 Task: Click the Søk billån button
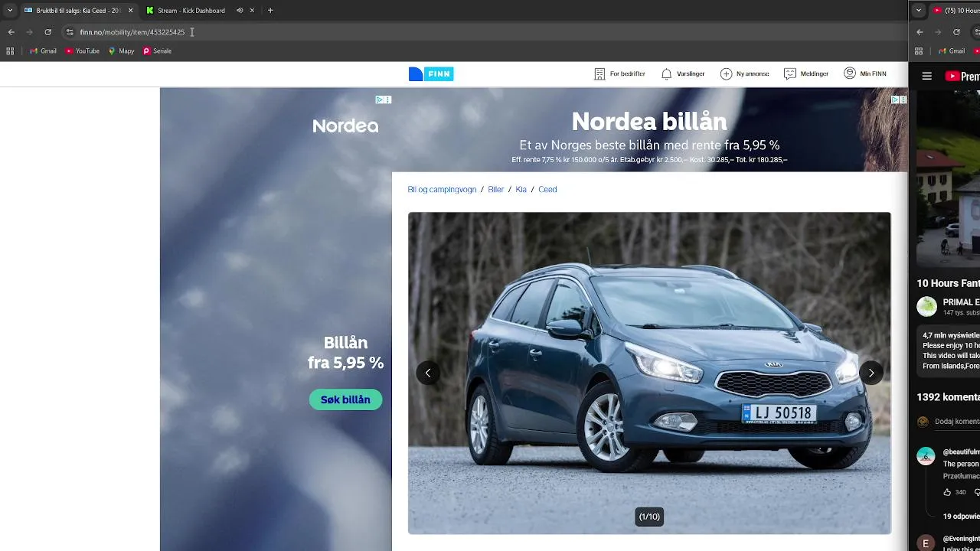pos(345,399)
